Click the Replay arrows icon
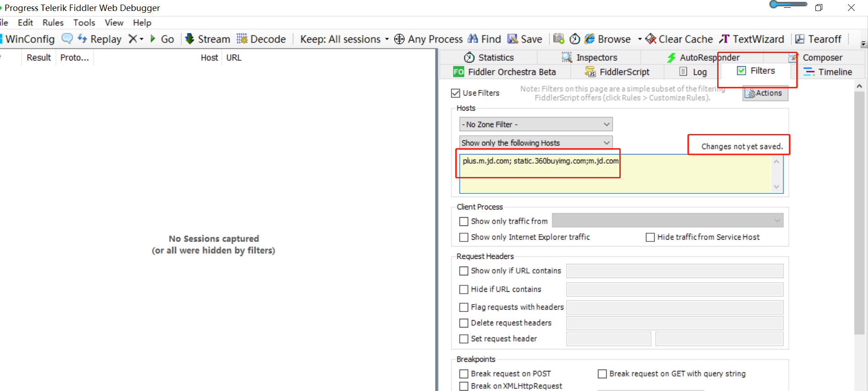This screenshot has width=868, height=391. coord(82,38)
